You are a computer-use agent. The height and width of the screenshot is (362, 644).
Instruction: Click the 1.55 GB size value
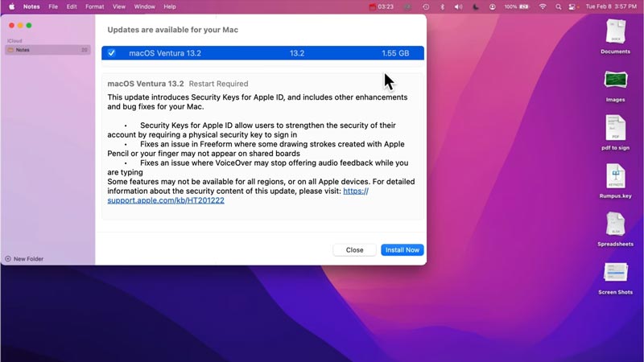coord(395,53)
